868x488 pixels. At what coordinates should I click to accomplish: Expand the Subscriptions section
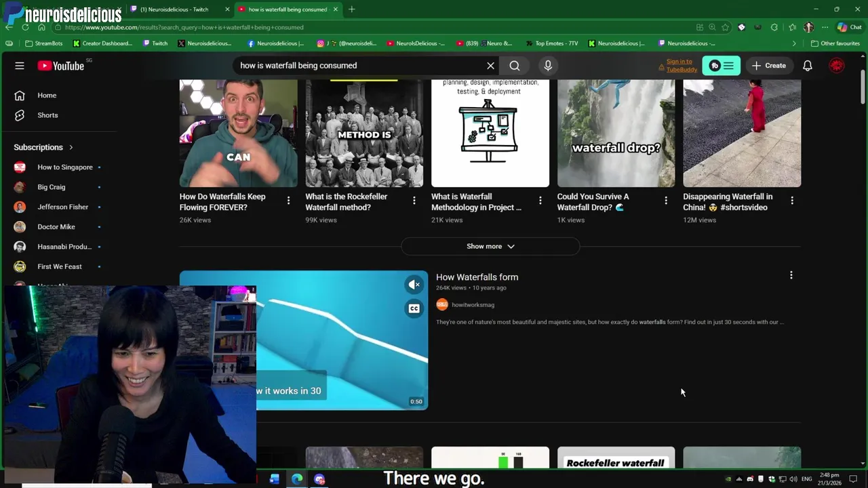point(43,147)
